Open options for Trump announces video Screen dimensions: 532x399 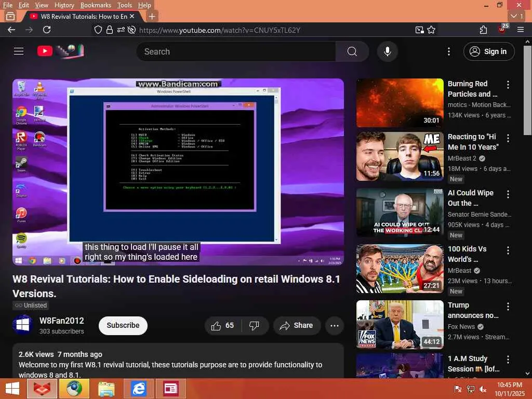(x=508, y=307)
